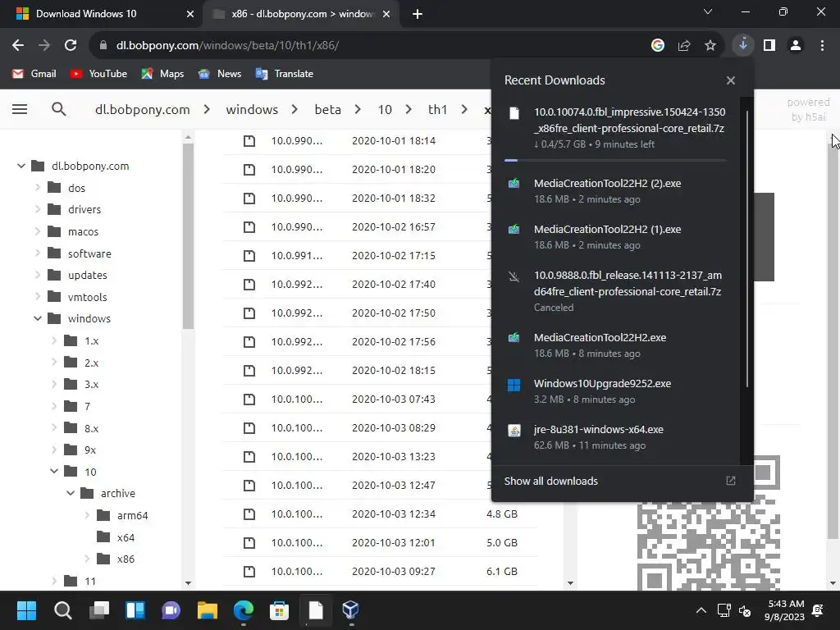Close the Recent Downloads popup
Screen dimensions: 840x630
(731, 80)
